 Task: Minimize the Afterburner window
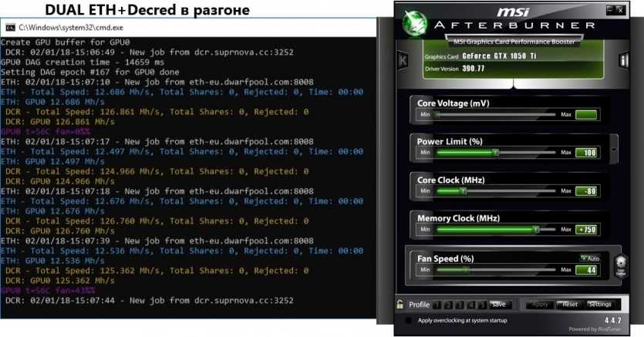tap(614, 11)
